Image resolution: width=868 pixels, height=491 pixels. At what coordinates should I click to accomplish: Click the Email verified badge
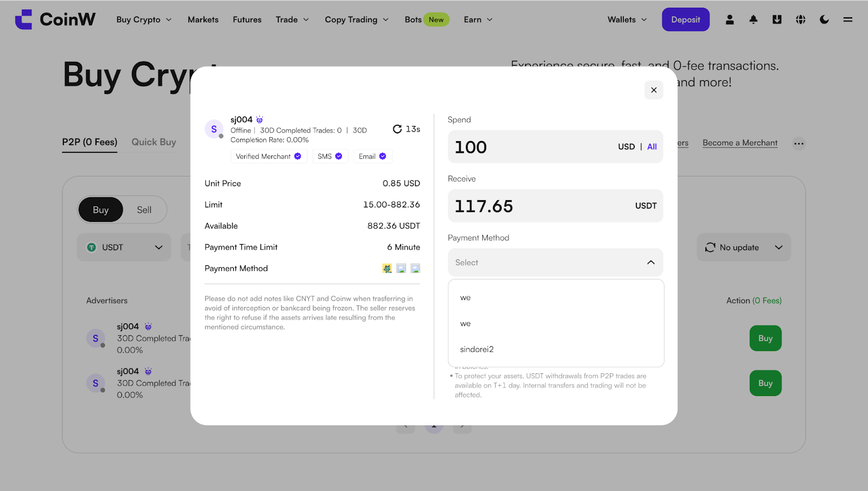click(x=373, y=156)
